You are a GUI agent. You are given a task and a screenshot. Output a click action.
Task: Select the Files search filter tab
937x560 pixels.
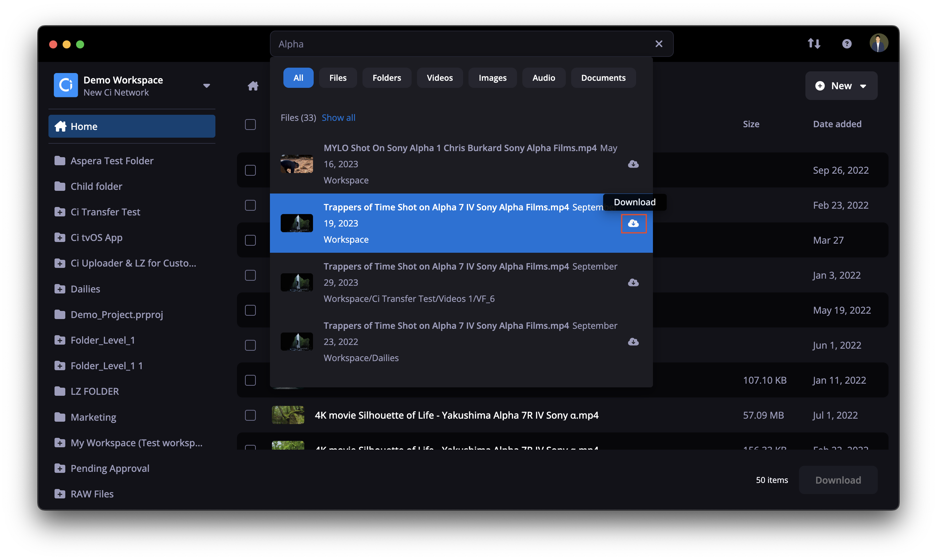tap(338, 78)
